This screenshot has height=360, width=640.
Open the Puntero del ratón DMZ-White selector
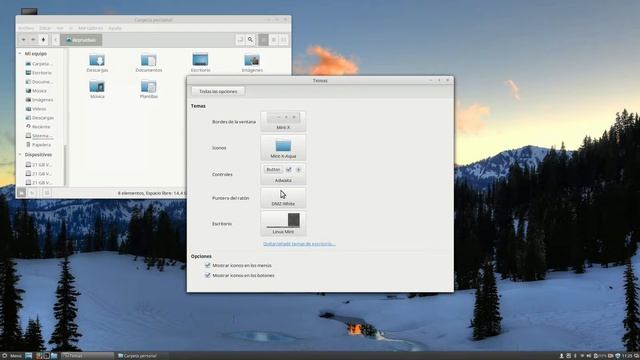(283, 198)
